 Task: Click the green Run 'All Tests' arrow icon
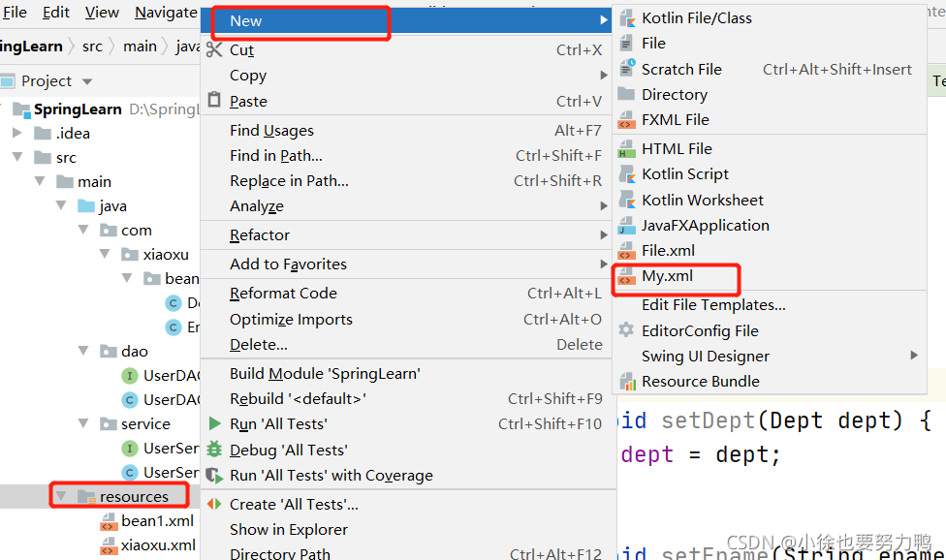click(214, 423)
